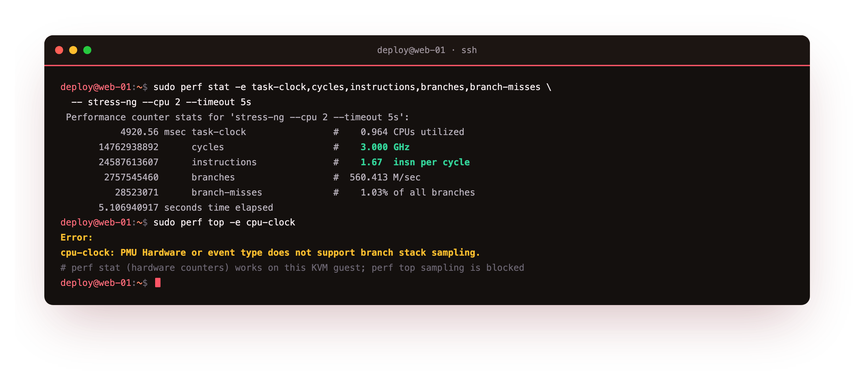
Task: Click the 'cycles' event label
Action: [208, 147]
